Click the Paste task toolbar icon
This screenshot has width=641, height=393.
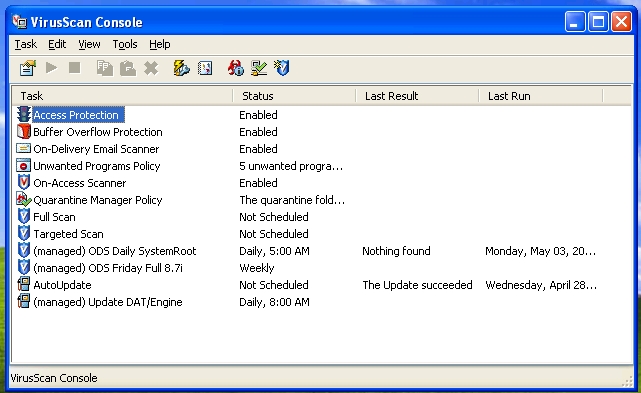[128, 68]
